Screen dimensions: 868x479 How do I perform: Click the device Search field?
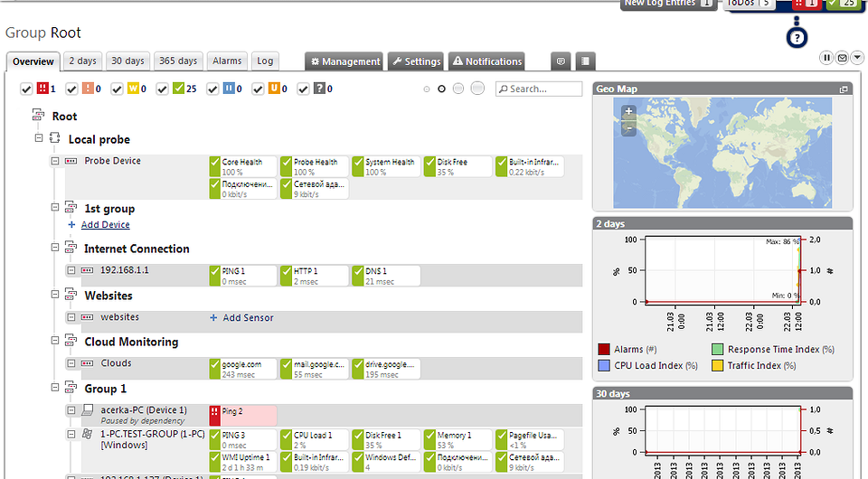pyautogui.click(x=543, y=89)
